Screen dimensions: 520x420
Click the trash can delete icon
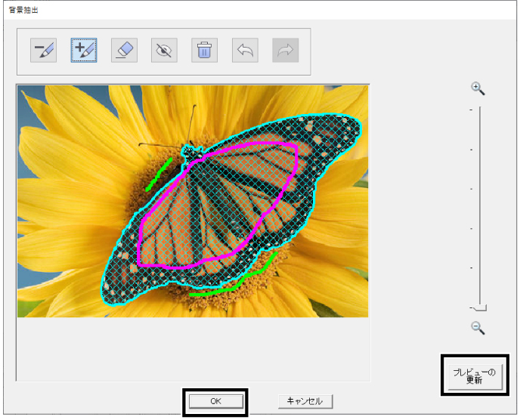coord(204,51)
